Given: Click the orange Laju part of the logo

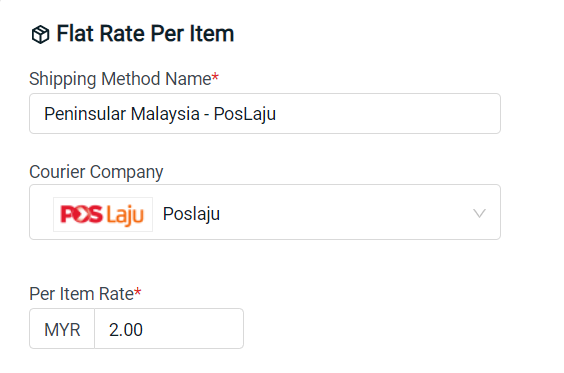Looking at the screenshot, I should (x=125, y=215).
